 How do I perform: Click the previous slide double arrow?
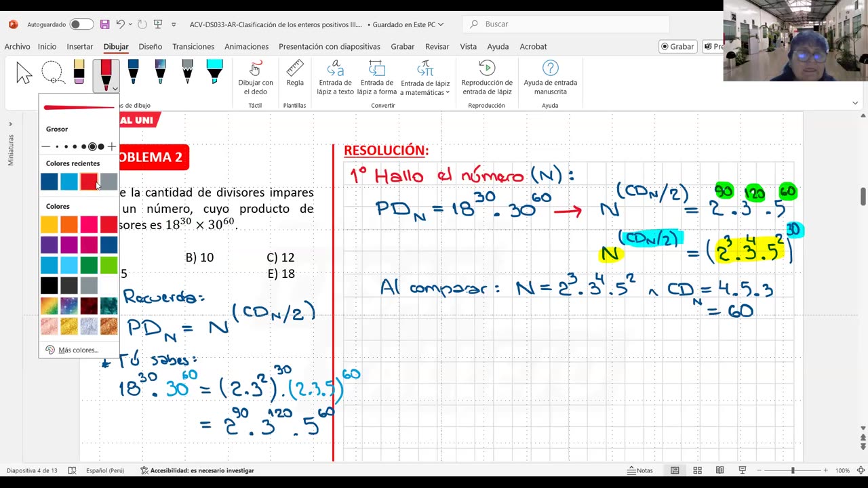point(863,437)
